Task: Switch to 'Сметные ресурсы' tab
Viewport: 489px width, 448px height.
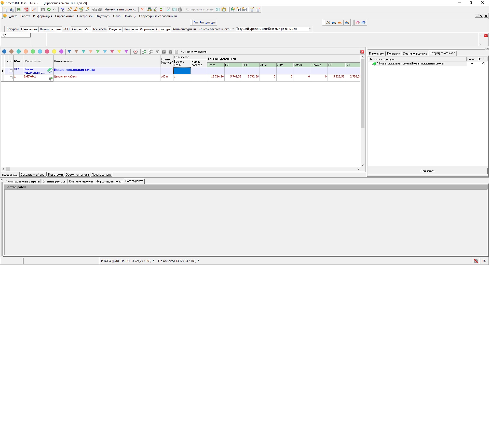Action: click(x=54, y=181)
